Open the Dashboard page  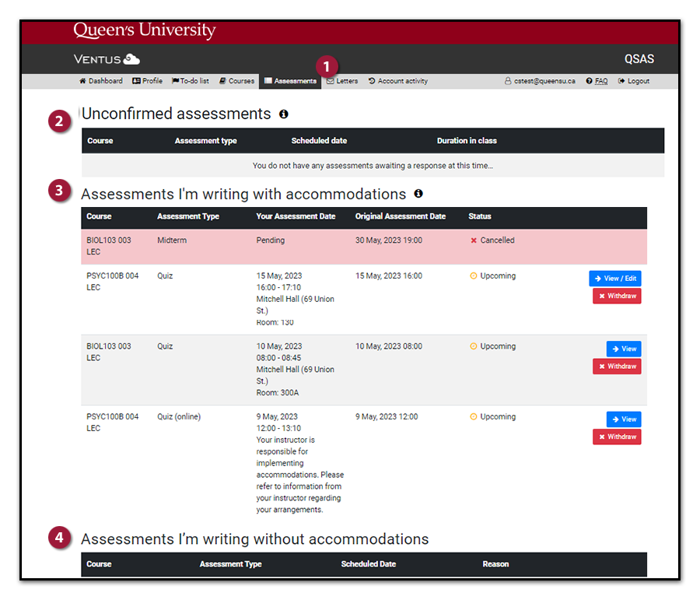[101, 81]
